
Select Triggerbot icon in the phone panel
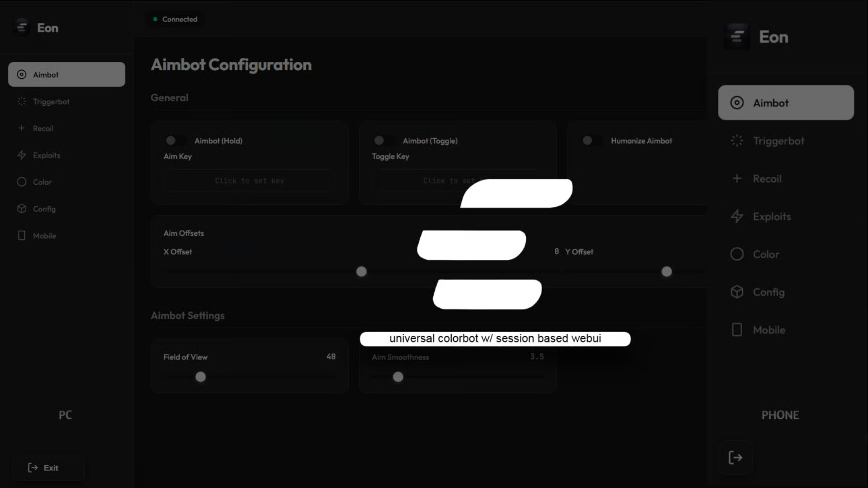click(x=737, y=140)
